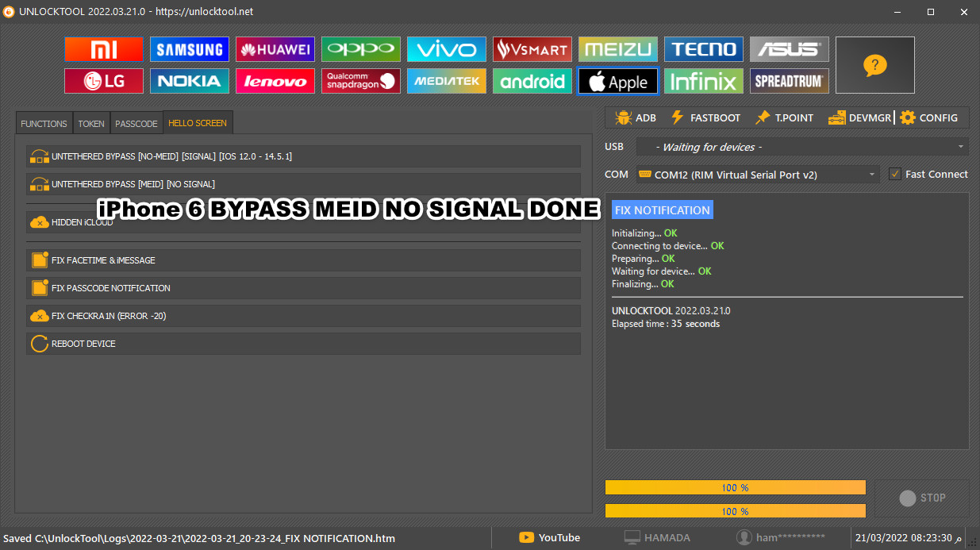The width and height of the screenshot is (980, 550).
Task: Switch to the PASSCODE tab
Action: [x=136, y=124]
